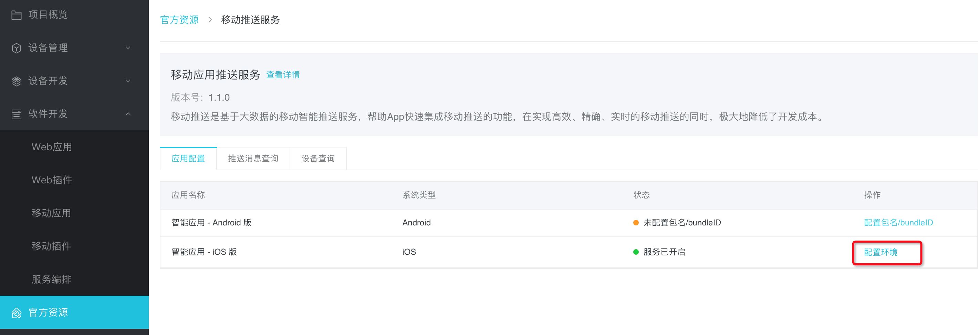This screenshot has width=980, height=335.
Task: Click 服务已开启 status text
Action: point(664,252)
